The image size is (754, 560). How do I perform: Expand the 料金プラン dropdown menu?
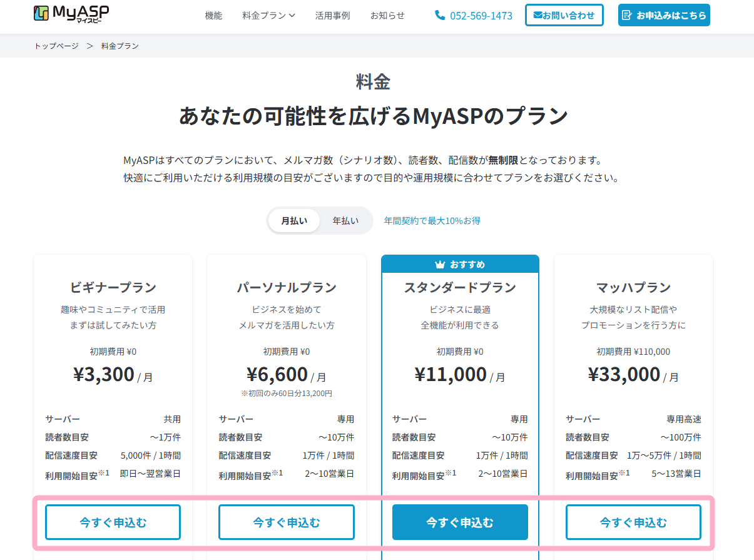click(x=268, y=16)
